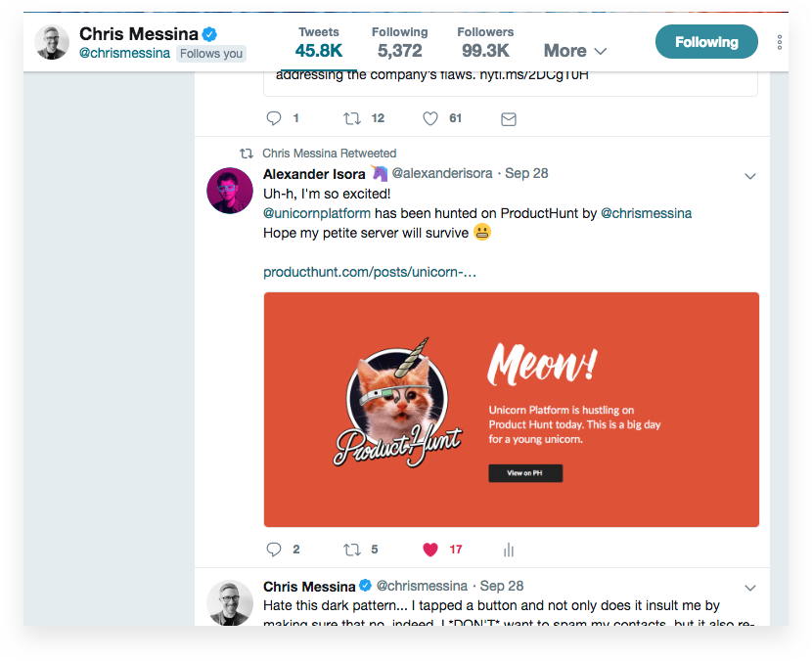Click Chris Messina's verified badge in header

[x=209, y=35]
